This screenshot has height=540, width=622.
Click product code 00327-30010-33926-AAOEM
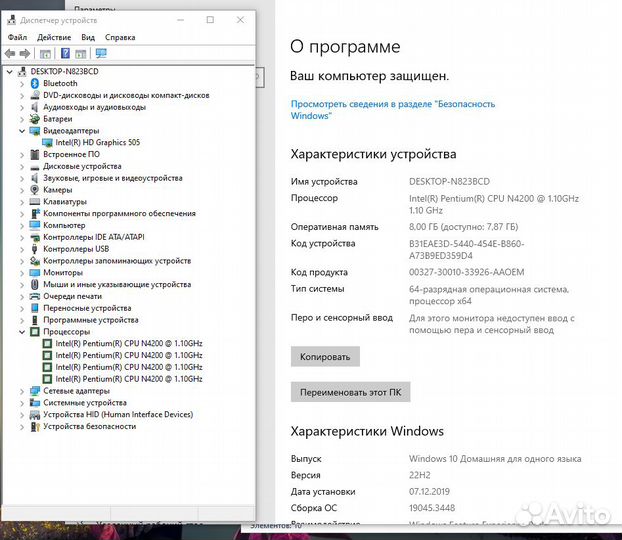466,272
